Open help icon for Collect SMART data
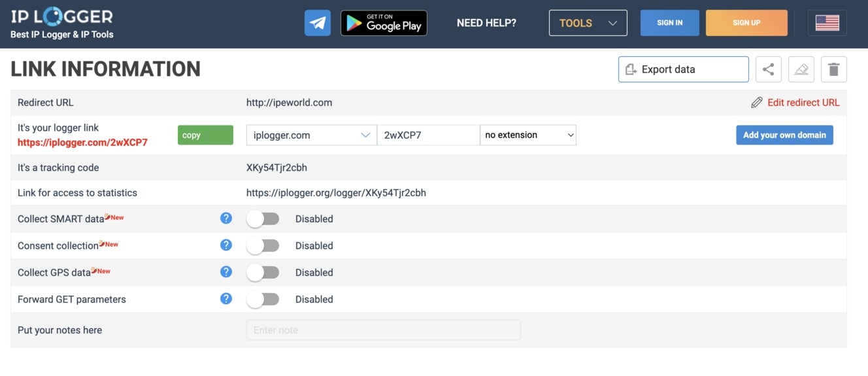Screen dimensions: 868x376 tap(226, 218)
